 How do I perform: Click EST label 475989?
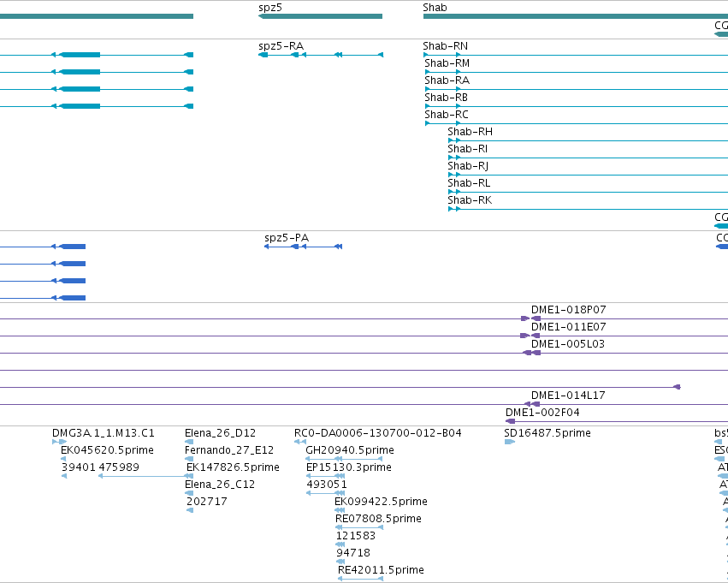[x=119, y=467]
